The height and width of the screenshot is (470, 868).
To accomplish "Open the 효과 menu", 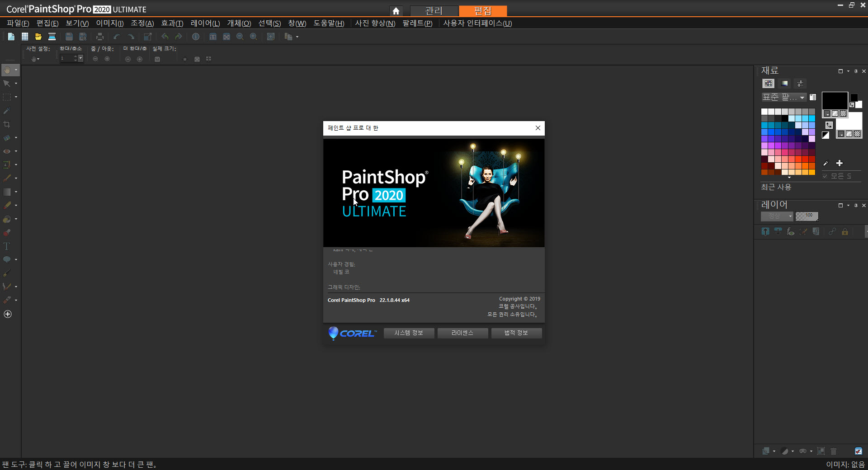I will coord(172,23).
